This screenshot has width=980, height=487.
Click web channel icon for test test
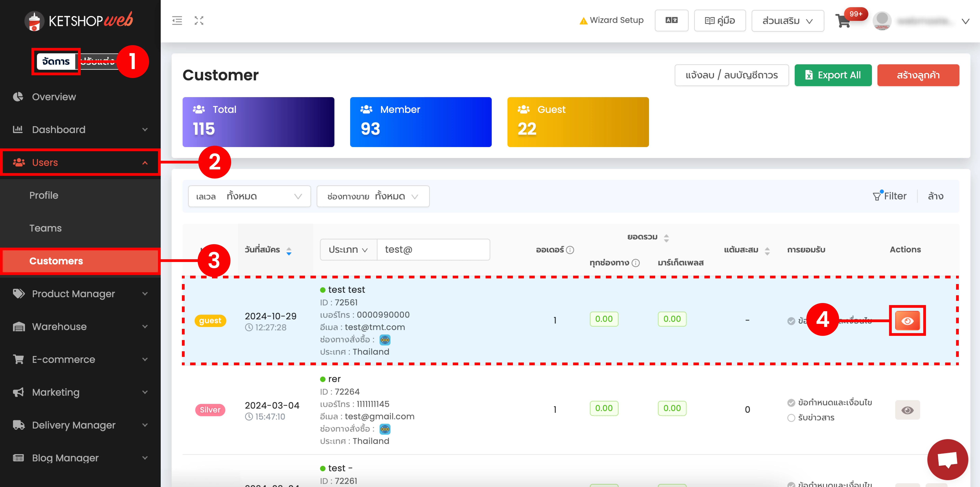click(x=385, y=340)
